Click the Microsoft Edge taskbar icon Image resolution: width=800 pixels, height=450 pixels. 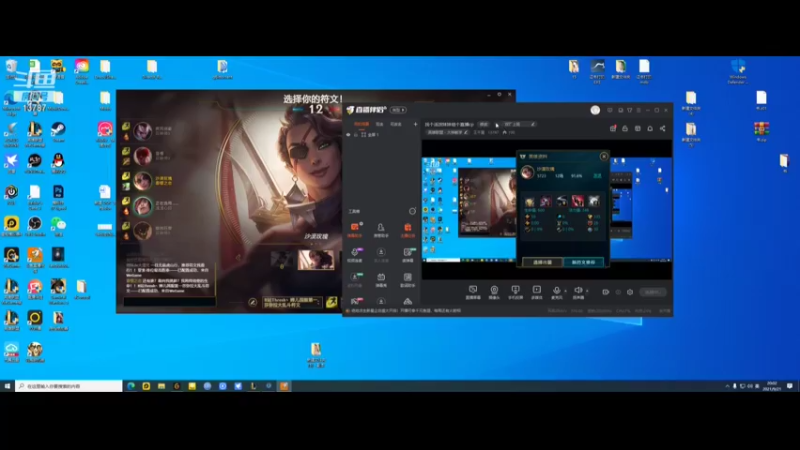coord(131,386)
